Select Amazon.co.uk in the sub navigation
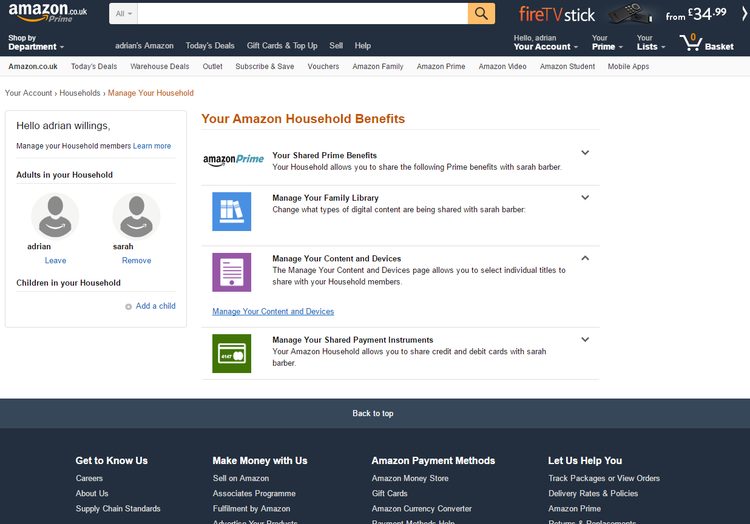 [x=33, y=66]
